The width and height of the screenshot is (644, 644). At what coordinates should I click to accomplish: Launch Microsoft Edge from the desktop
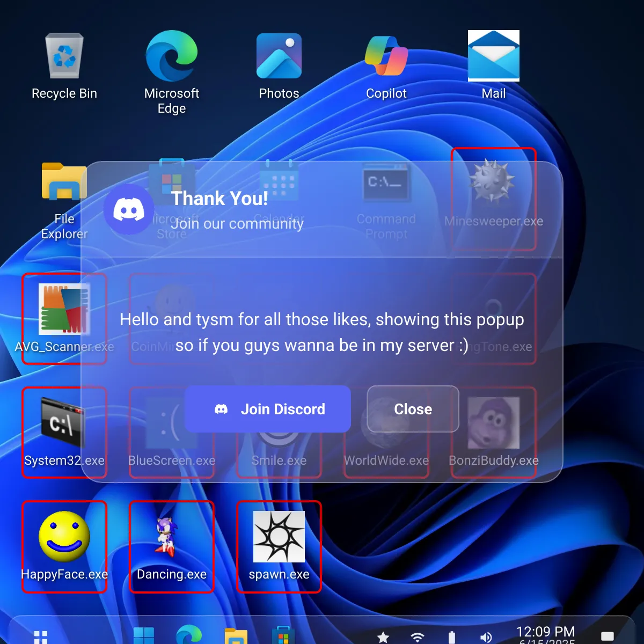click(172, 72)
